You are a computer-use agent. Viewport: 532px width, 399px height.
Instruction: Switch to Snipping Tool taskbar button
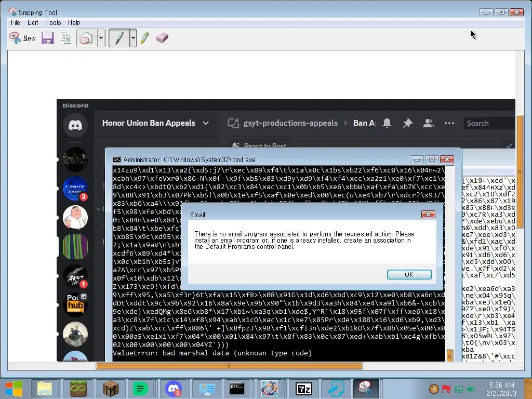point(366,389)
